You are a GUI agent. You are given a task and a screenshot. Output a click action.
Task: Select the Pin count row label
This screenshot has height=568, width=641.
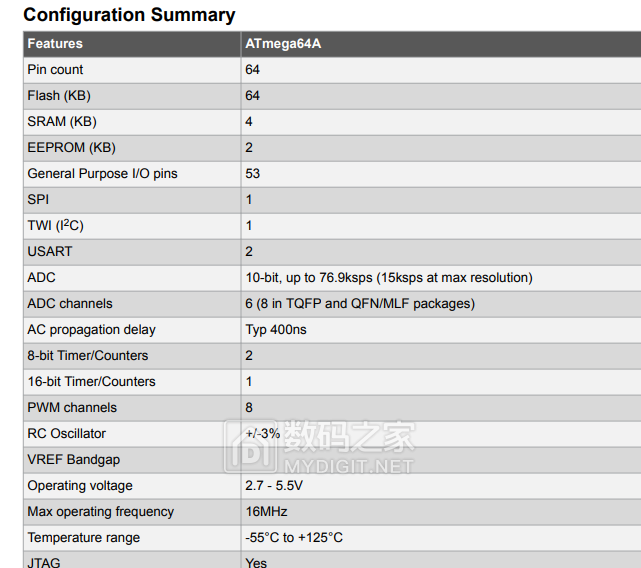click(x=55, y=70)
